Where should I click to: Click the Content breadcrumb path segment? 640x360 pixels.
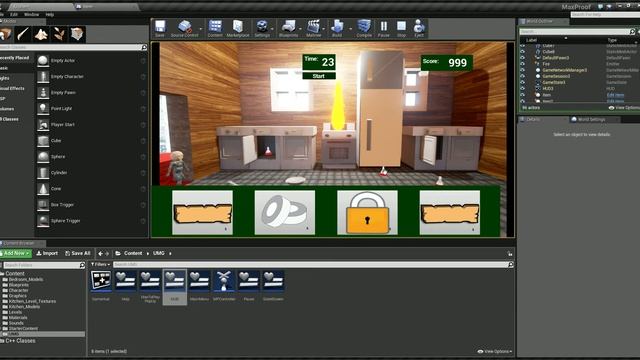133,253
